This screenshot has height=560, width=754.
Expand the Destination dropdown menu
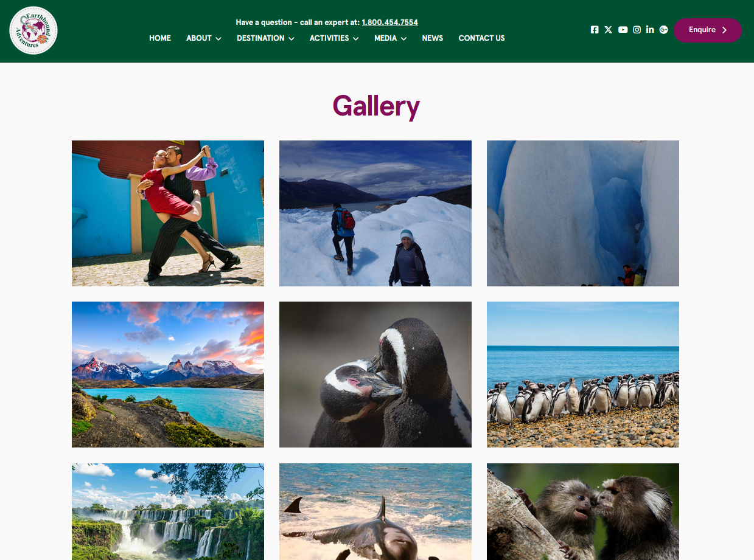coord(265,38)
